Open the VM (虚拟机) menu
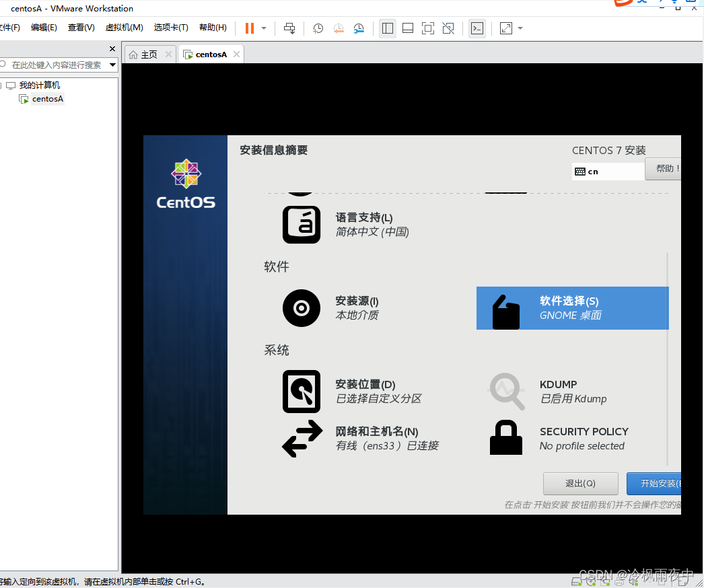Image resolution: width=704 pixels, height=588 pixels. tap(125, 28)
